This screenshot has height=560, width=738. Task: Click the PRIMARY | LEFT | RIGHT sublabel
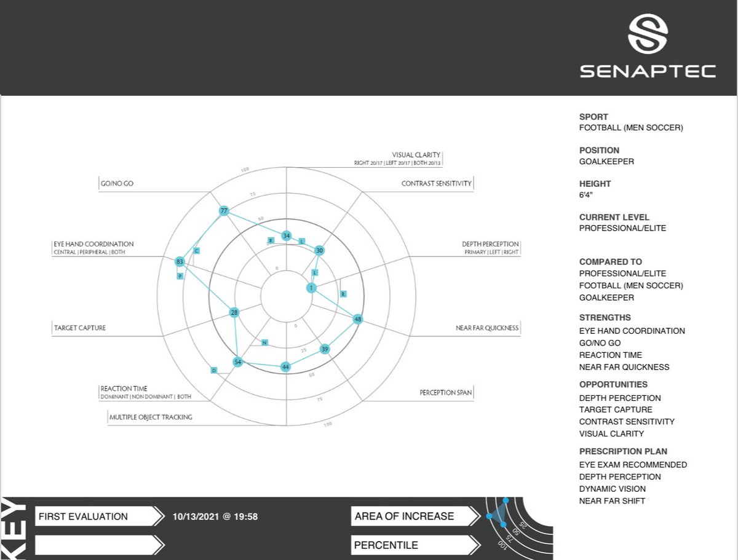point(492,252)
